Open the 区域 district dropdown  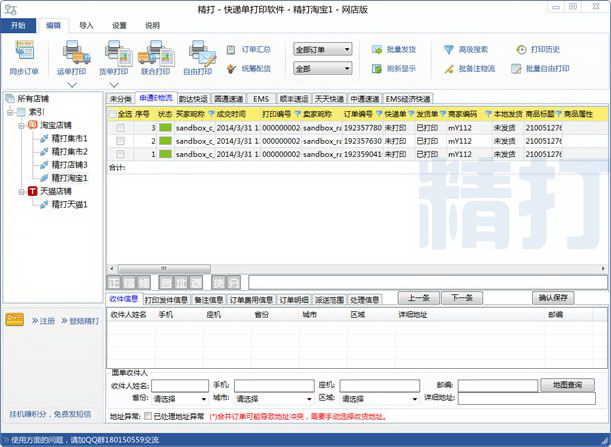point(380,399)
